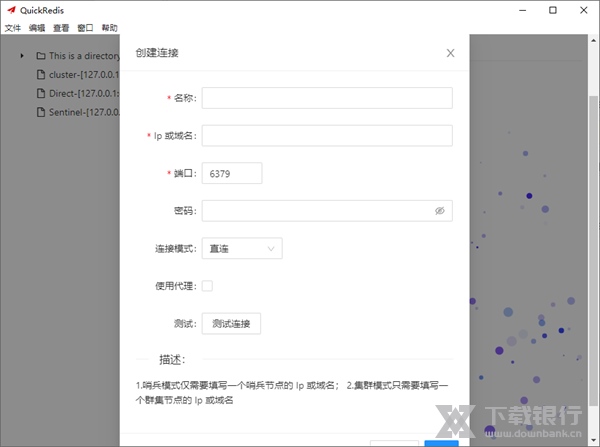Focus the Ip 或域名 input field
This screenshot has height=447, width=600.
[327, 135]
